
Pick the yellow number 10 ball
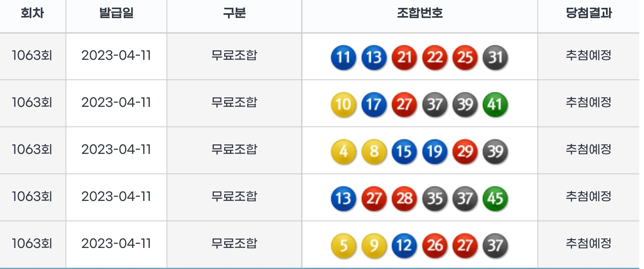(x=343, y=104)
